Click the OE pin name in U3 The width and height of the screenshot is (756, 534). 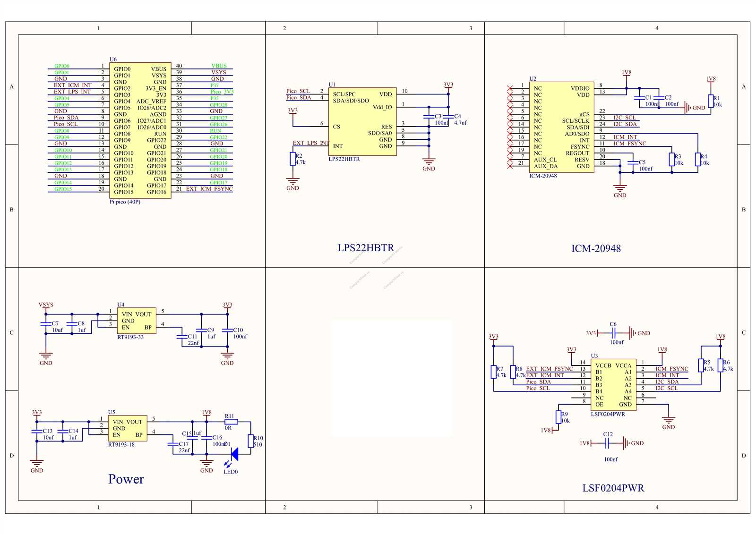(x=599, y=405)
